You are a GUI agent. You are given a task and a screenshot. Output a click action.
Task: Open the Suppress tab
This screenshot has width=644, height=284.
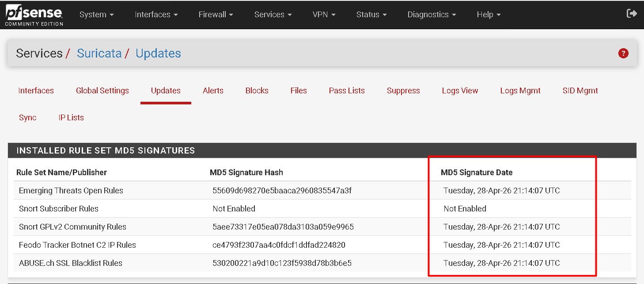(403, 91)
